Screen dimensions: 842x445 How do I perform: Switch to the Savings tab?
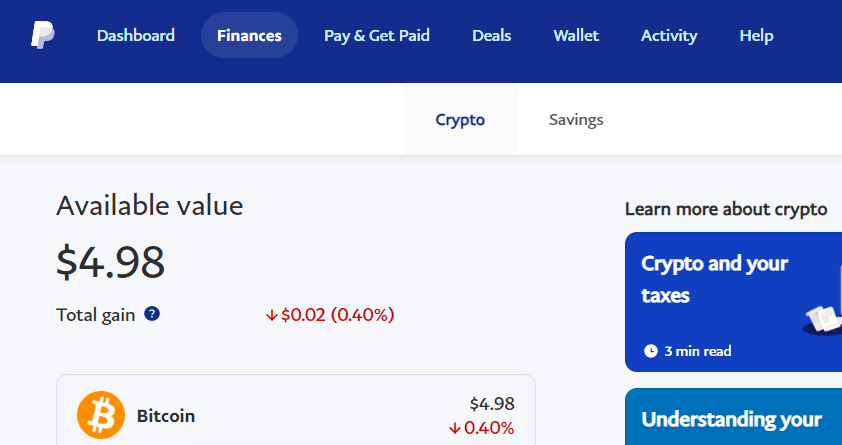[x=576, y=120]
